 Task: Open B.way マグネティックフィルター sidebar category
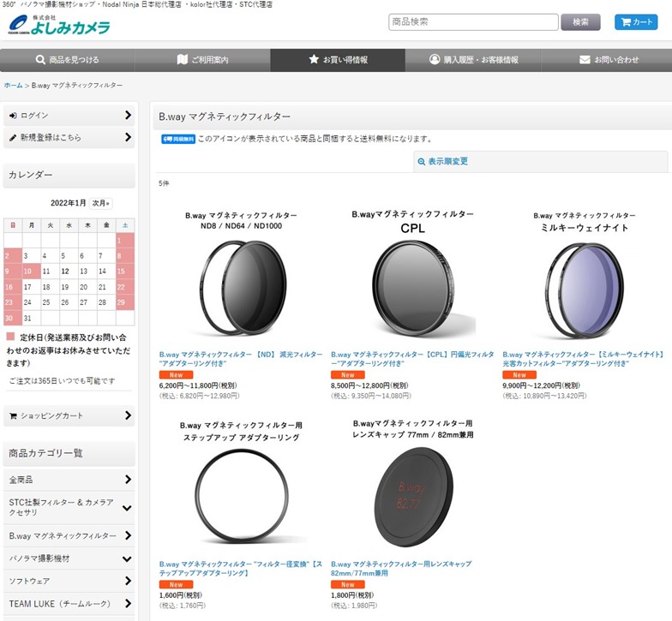tap(69, 536)
